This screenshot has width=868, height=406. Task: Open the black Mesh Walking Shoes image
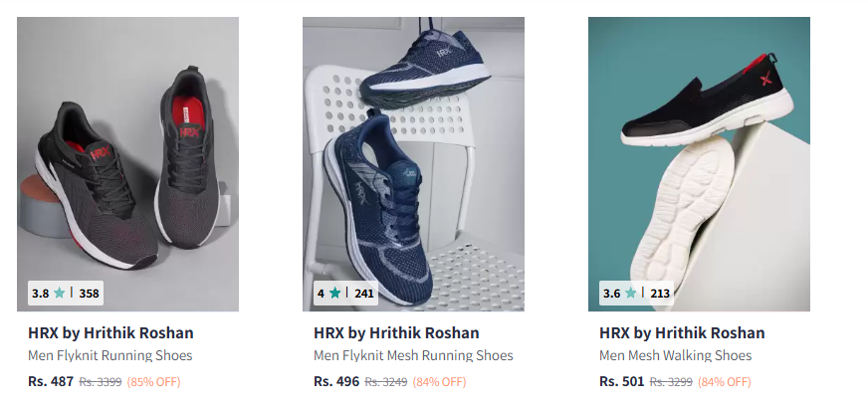click(699, 164)
